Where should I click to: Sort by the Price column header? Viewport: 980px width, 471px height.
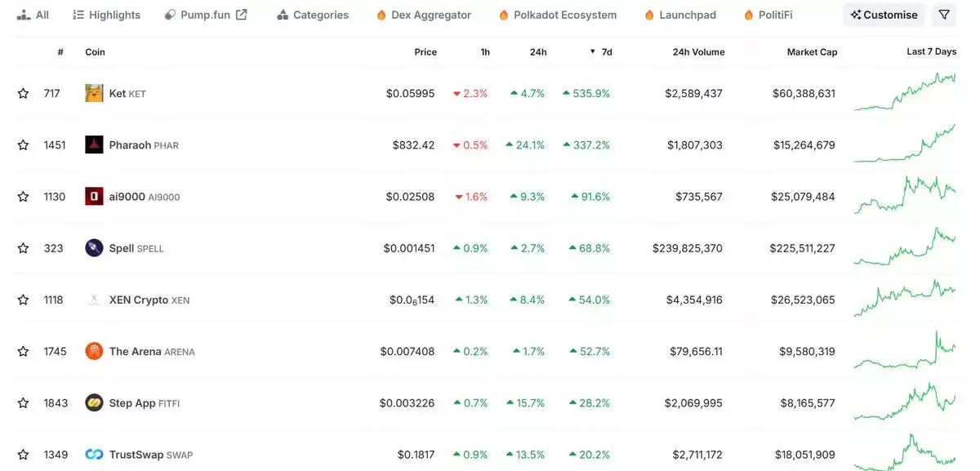tap(425, 52)
